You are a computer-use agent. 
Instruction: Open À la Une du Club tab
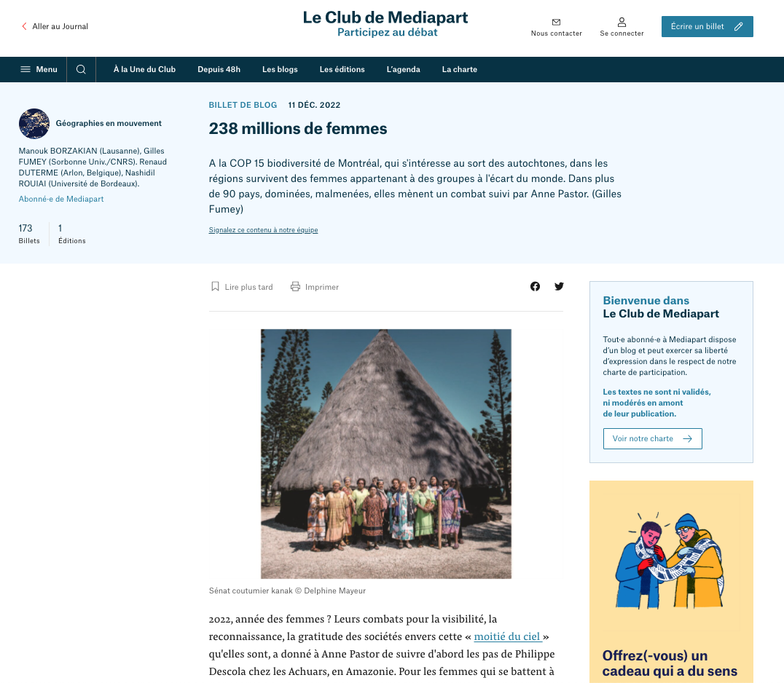point(144,69)
